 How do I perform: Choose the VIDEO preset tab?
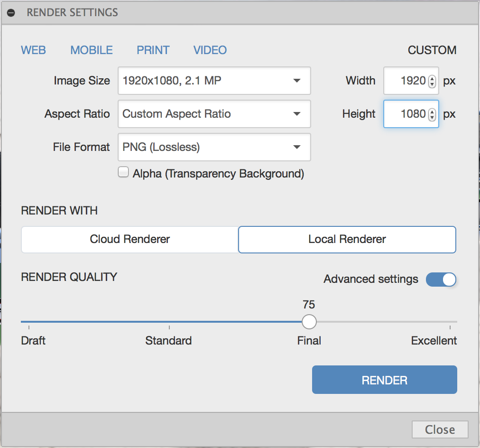point(210,50)
